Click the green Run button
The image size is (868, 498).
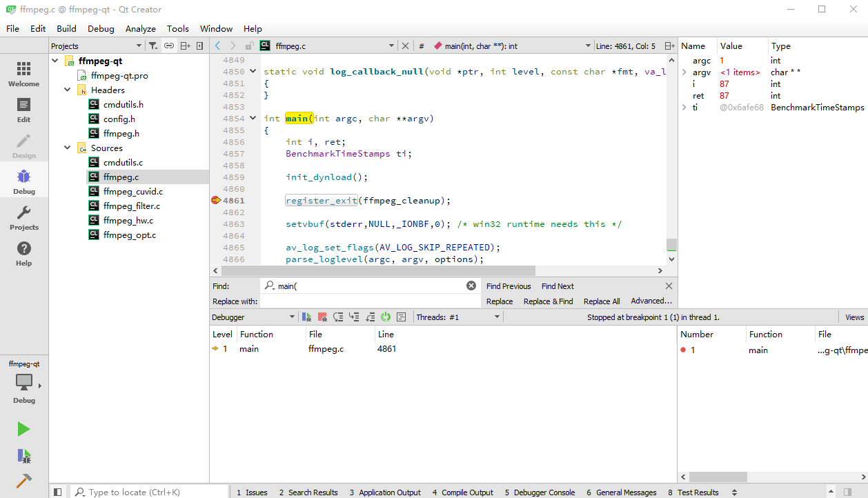tap(24, 429)
